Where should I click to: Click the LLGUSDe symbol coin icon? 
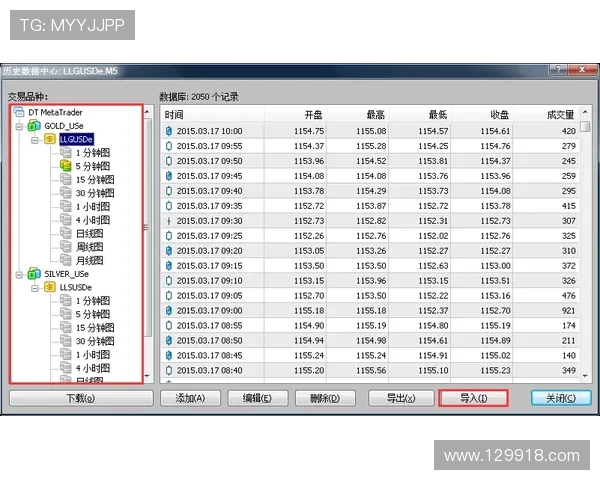pyautogui.click(x=50, y=139)
